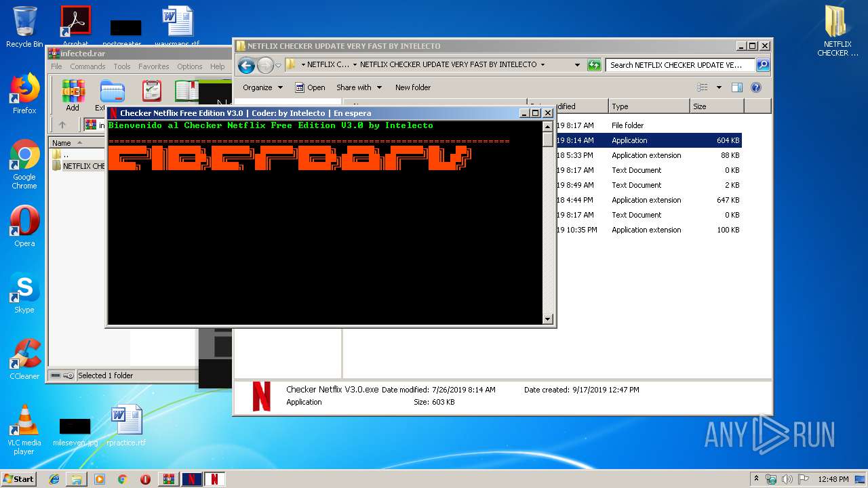Open Opera from the taskbar
868x488 pixels.
145,479
